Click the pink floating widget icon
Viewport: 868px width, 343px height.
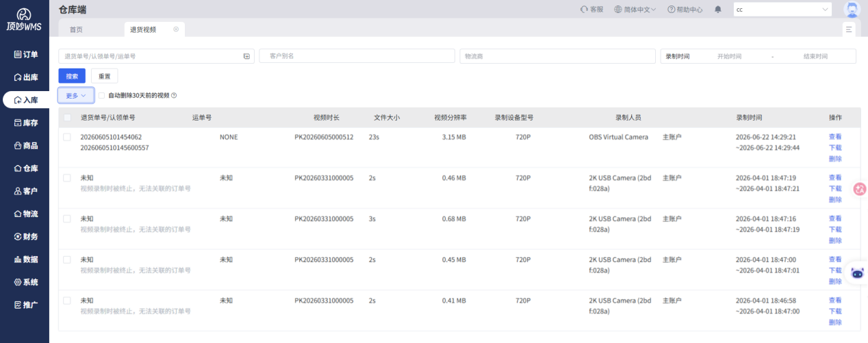(860, 189)
